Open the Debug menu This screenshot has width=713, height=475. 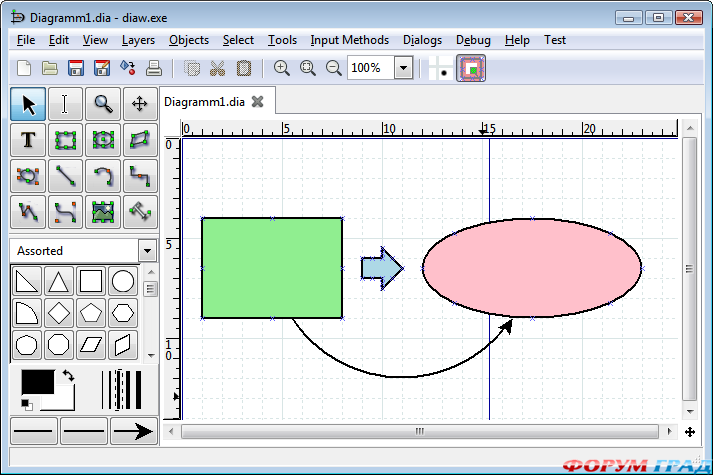point(473,40)
